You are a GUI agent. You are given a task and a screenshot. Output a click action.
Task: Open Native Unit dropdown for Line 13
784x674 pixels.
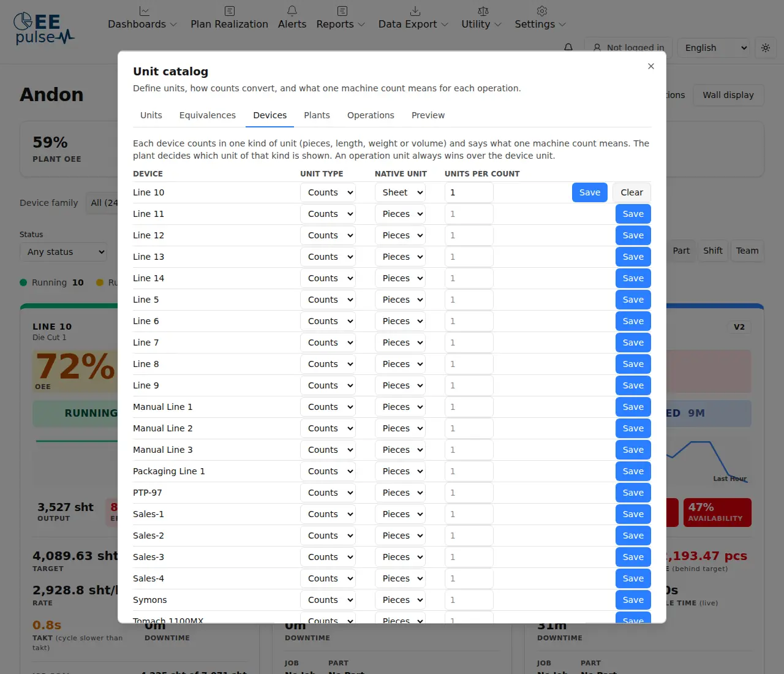pos(400,257)
